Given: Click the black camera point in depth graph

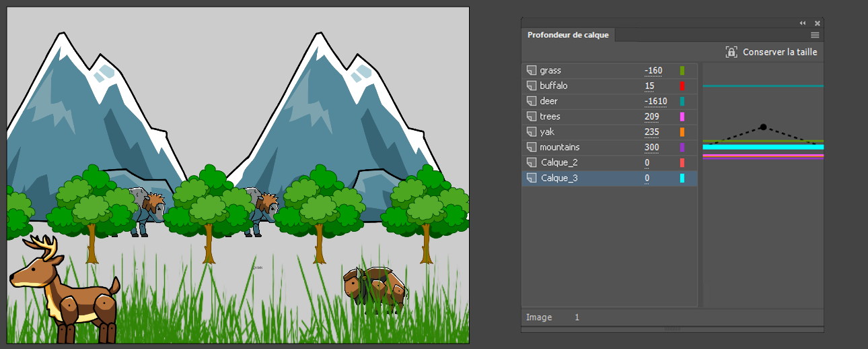Looking at the screenshot, I should (763, 127).
